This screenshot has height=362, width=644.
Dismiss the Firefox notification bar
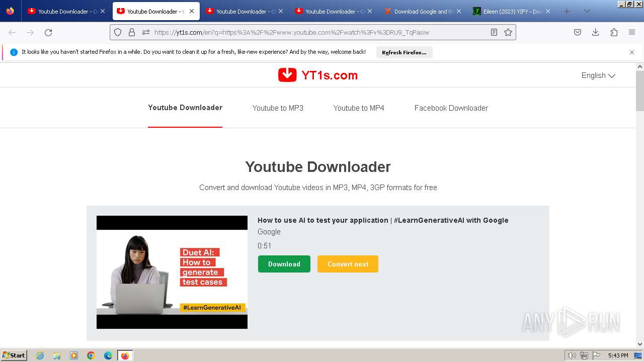pos(632,52)
